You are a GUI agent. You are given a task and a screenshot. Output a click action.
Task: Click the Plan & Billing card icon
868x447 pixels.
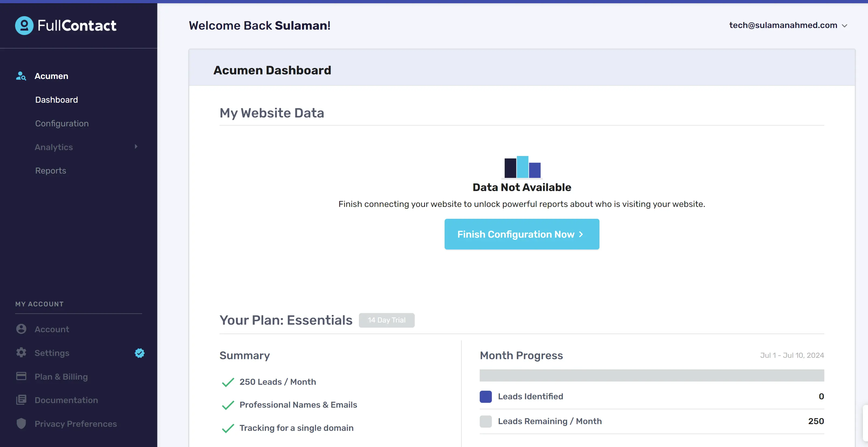21,376
